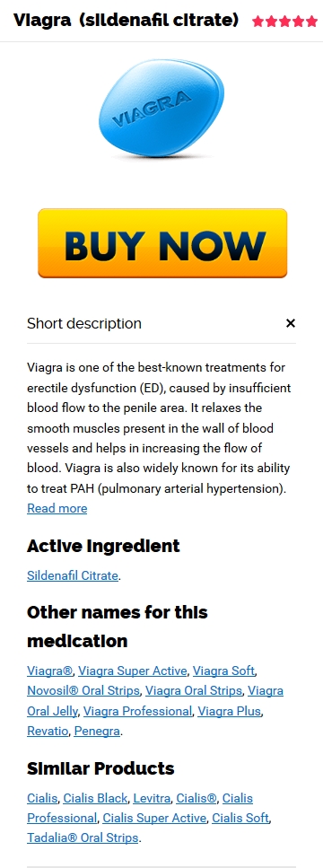Image resolution: width=323 pixels, height=868 pixels.
Task: Follow the Penegra link
Action: point(97,731)
